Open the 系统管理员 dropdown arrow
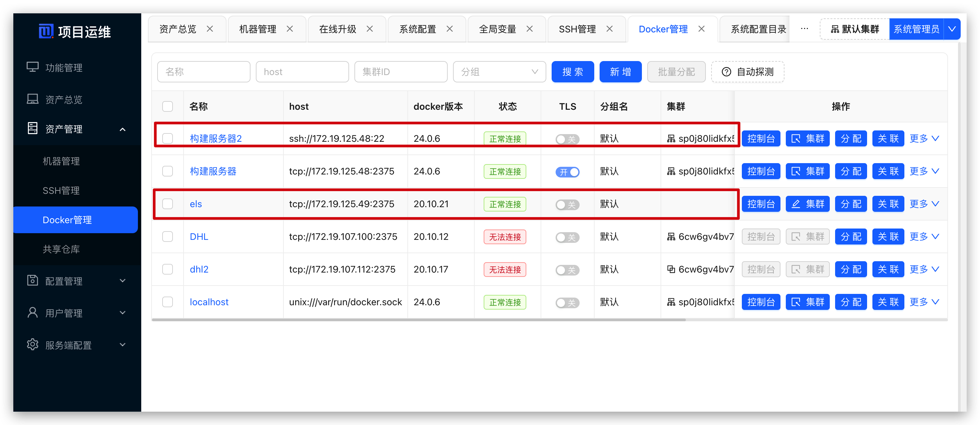This screenshot has height=425, width=980. tap(952, 29)
